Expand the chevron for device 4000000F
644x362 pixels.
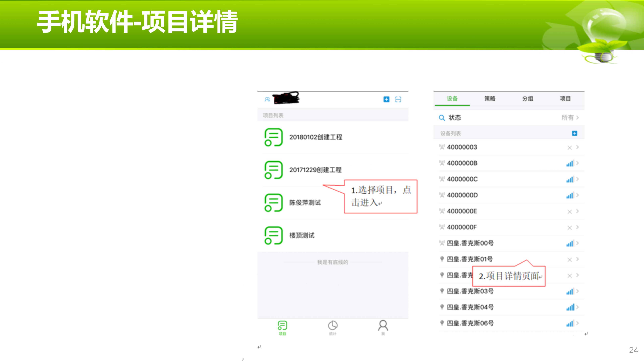tap(577, 227)
